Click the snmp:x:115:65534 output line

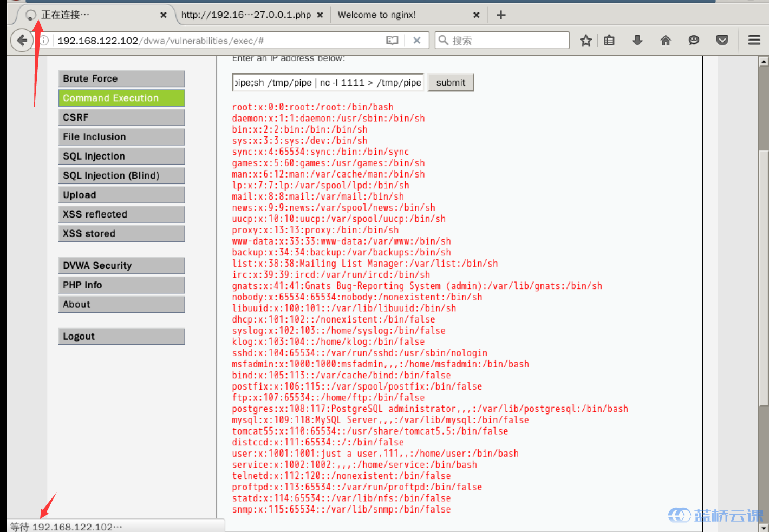342,509
